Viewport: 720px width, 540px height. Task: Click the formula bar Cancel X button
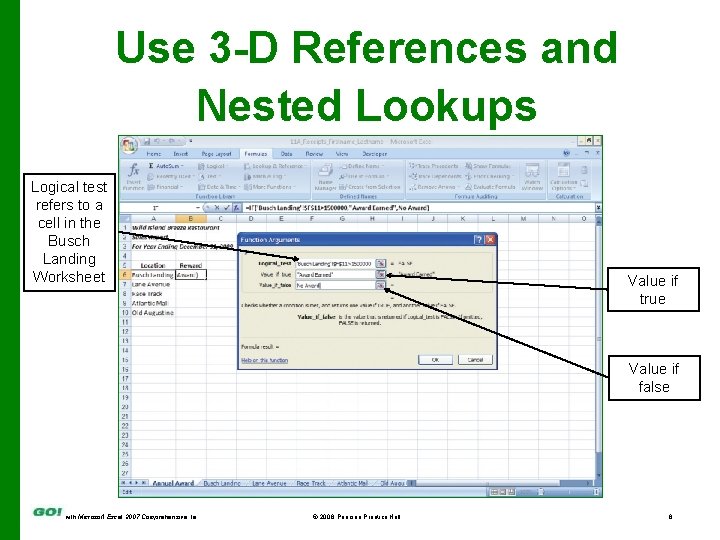[217, 208]
